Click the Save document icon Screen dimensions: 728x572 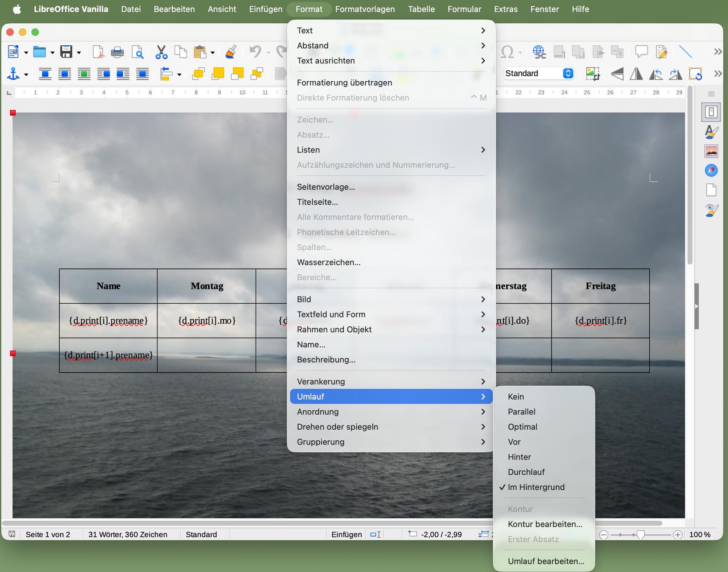66,52
